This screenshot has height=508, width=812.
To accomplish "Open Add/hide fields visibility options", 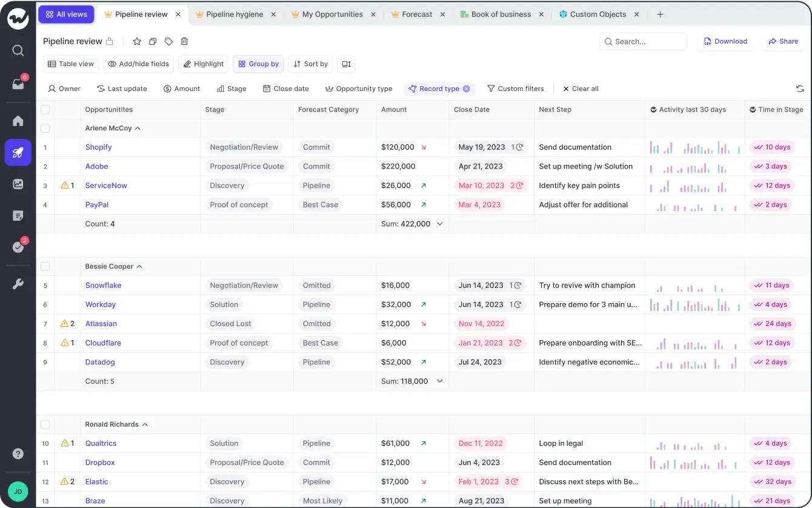I will [x=139, y=64].
